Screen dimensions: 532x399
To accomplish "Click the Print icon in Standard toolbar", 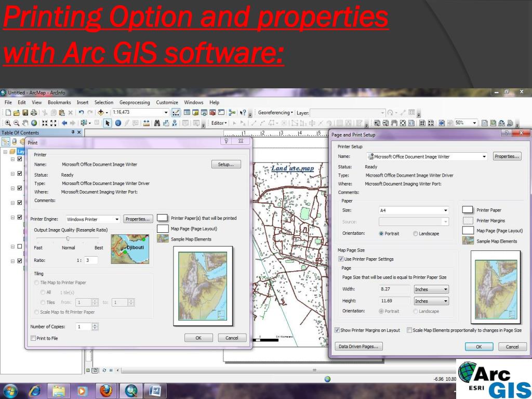I will (x=34, y=113).
